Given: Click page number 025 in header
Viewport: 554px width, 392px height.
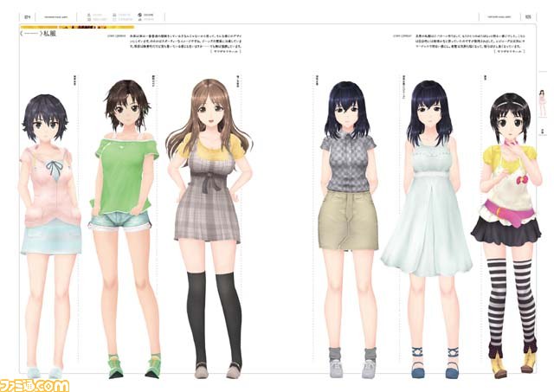Looking at the screenshot, I should tap(528, 17).
